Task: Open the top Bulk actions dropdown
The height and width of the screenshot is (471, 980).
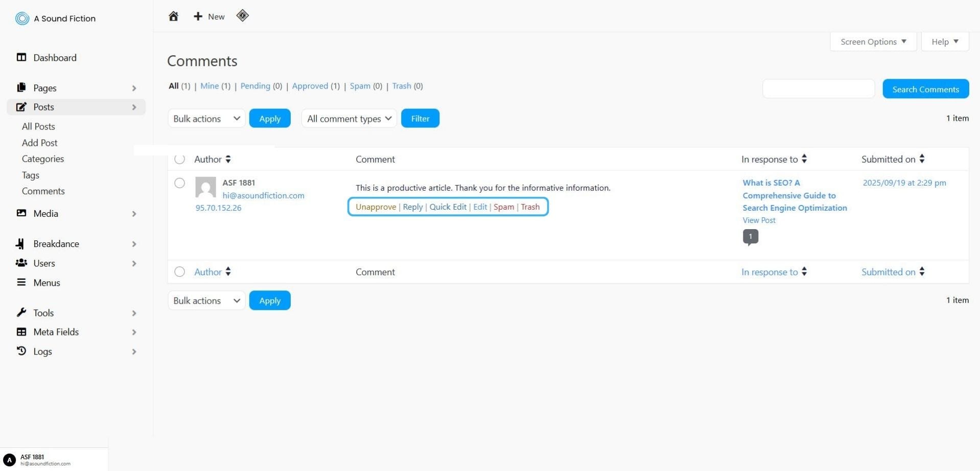Action: 206,119
